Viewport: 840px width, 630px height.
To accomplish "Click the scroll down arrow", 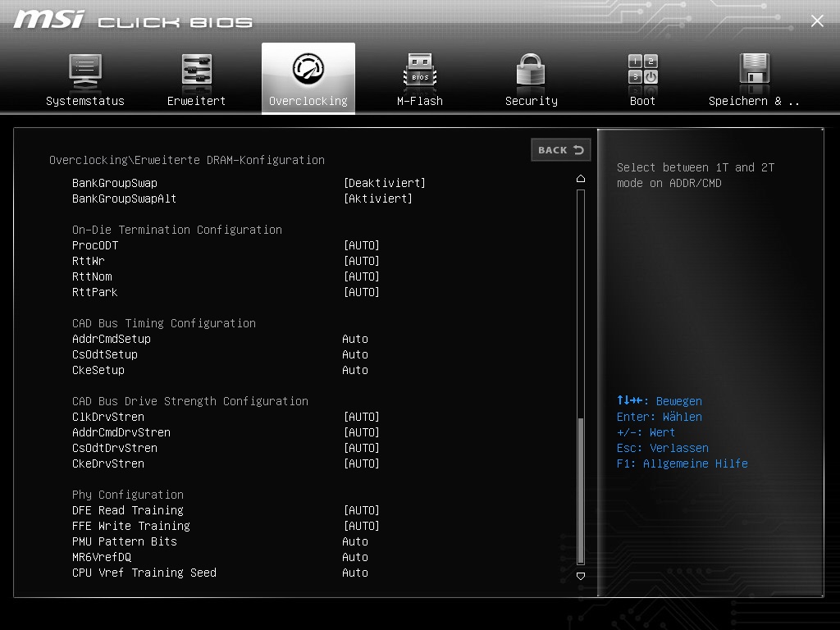I will (x=581, y=576).
